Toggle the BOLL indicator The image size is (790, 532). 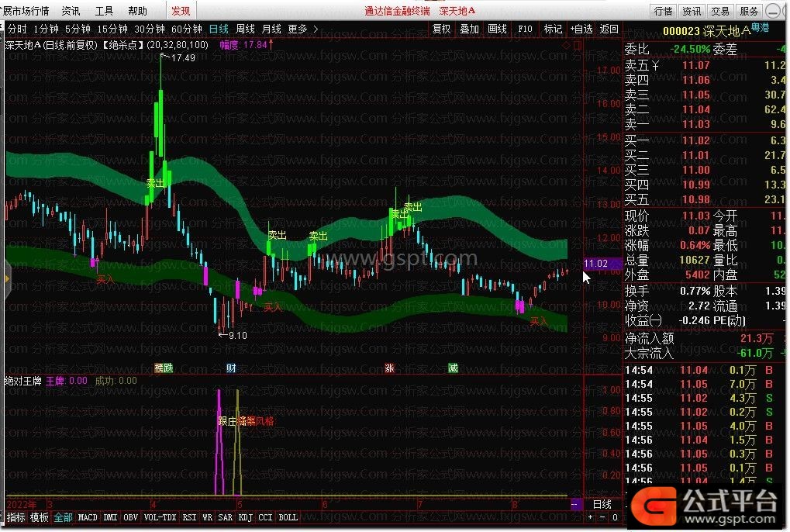click(288, 517)
